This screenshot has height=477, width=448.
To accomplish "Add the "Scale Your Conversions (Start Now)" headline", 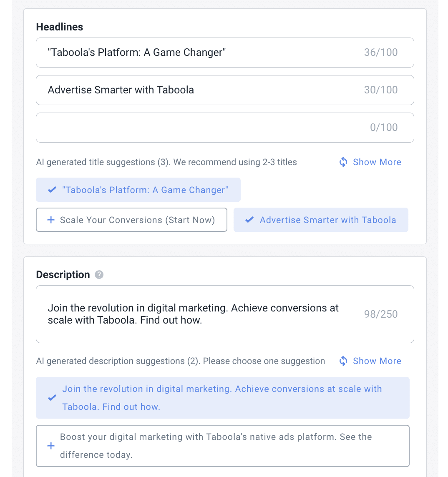I will (x=131, y=220).
